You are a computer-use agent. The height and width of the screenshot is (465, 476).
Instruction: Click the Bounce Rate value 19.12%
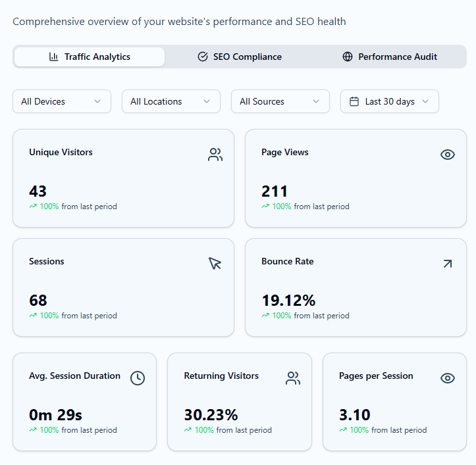pyautogui.click(x=288, y=301)
